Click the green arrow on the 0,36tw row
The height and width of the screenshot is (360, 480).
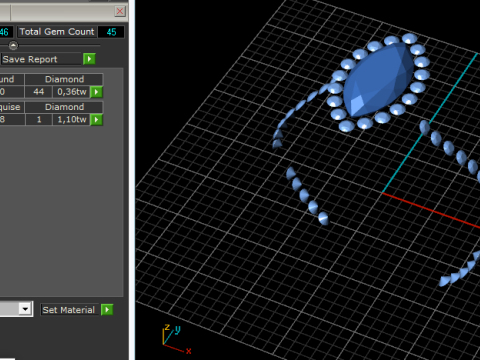click(96, 92)
